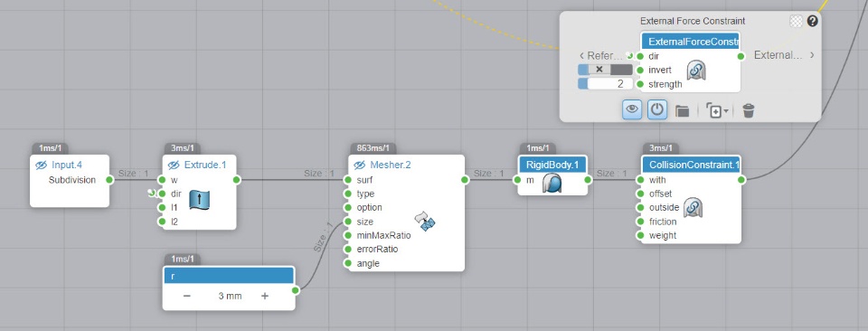The height and width of the screenshot is (331, 868).
Task: Click the 3 mm value in r node
Action: (x=230, y=296)
